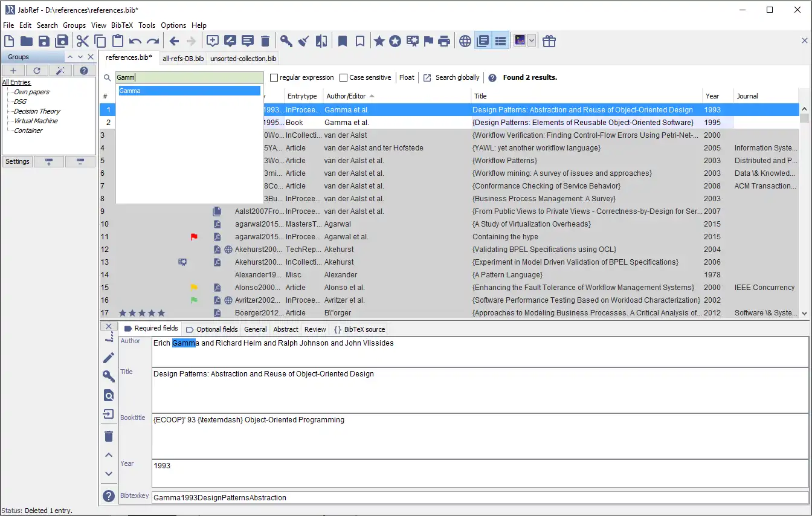Click trash delete icon in entry editor sidebar
The height and width of the screenshot is (516, 812).
(x=109, y=436)
